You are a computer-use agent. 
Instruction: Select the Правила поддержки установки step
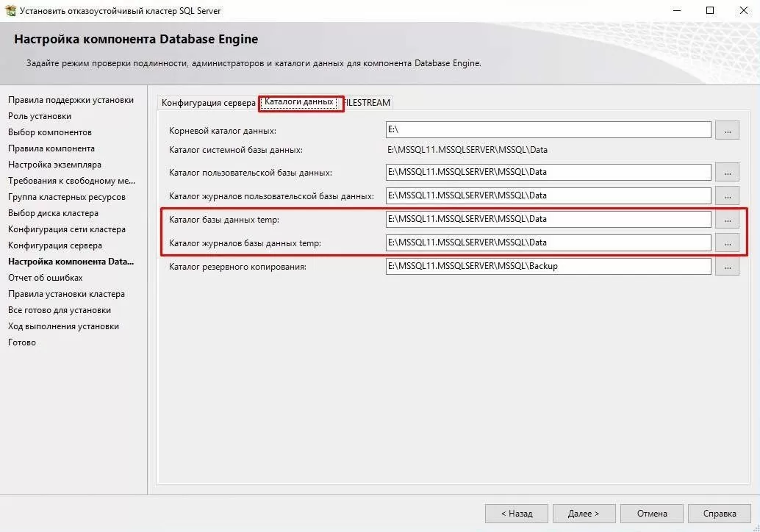pos(71,100)
